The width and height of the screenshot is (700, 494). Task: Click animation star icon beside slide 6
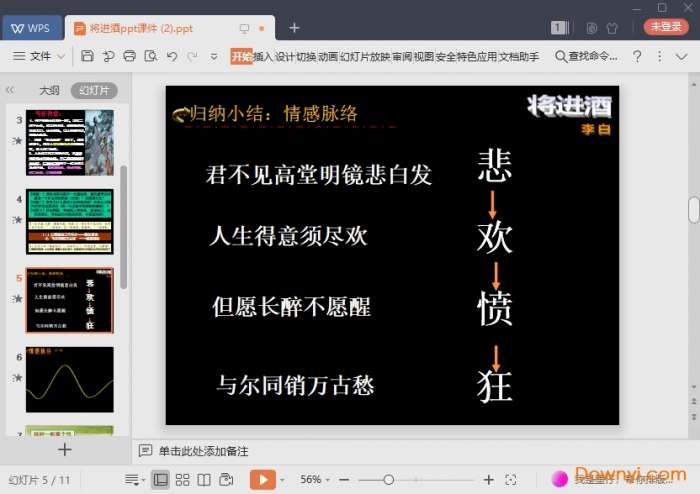pyautogui.click(x=17, y=378)
